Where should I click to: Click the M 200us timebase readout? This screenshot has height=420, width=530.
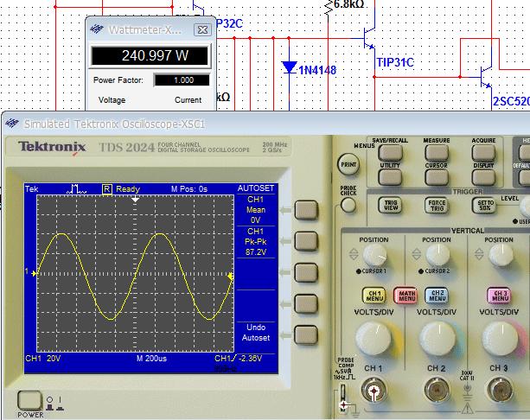(151, 359)
